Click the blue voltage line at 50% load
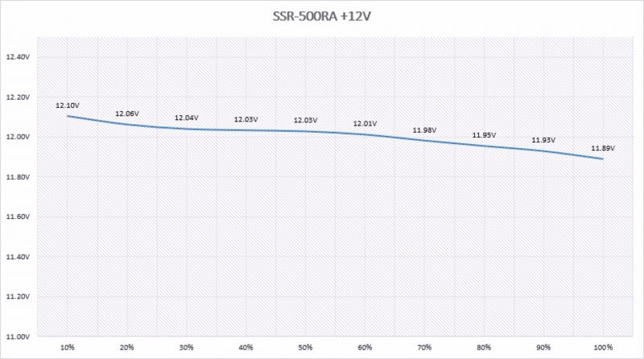The width and height of the screenshot is (644, 359). pos(306,131)
